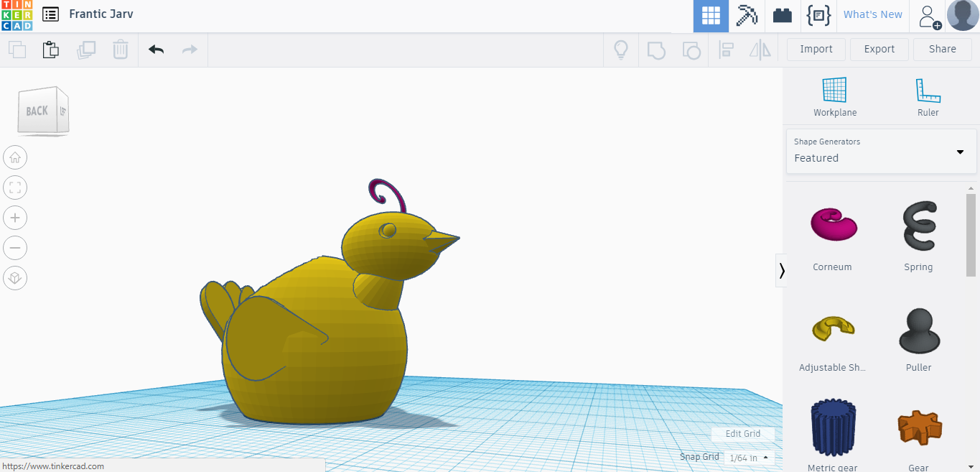The image size is (980, 472).
Task: Toggle orthographic perspective view cube icon
Action: point(15,278)
